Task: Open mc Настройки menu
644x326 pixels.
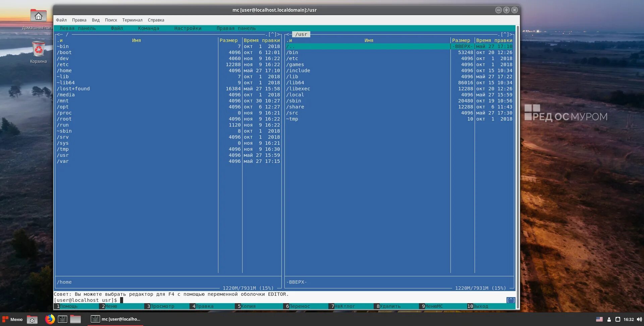Action: [x=188, y=28]
